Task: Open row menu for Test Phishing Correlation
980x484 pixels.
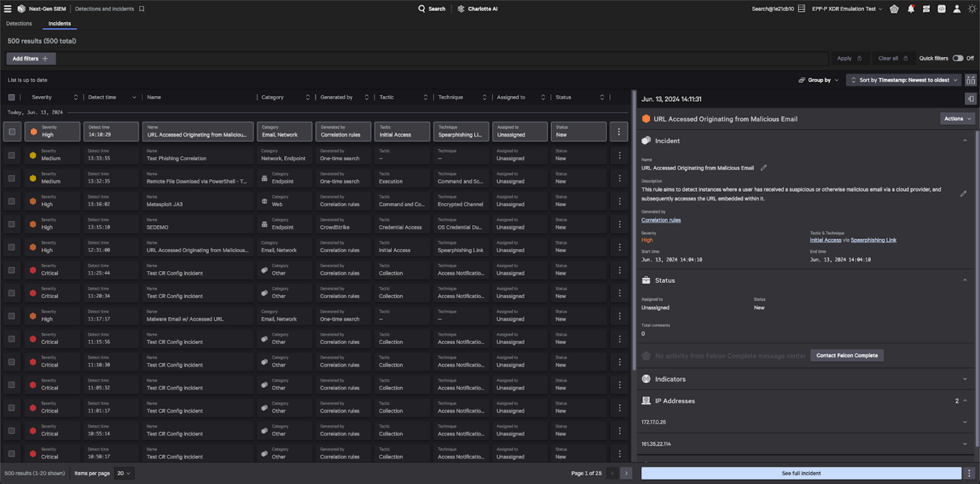Action: [x=620, y=155]
